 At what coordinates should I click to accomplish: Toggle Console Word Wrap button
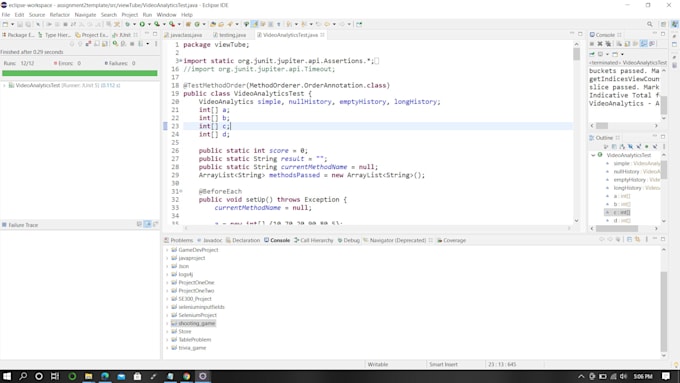point(635,44)
